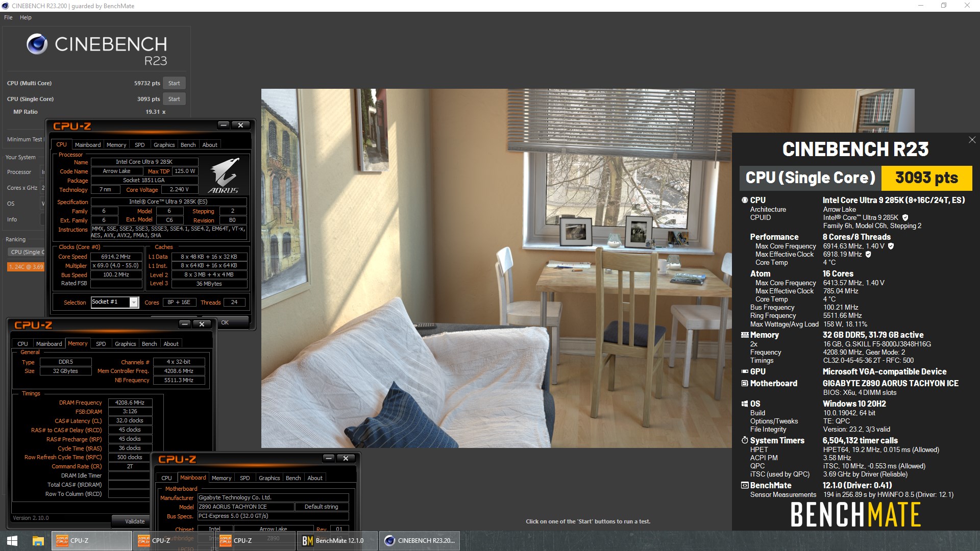This screenshot has width=980, height=551.
Task: Click the Default string field in Mainboard window
Action: point(322,507)
